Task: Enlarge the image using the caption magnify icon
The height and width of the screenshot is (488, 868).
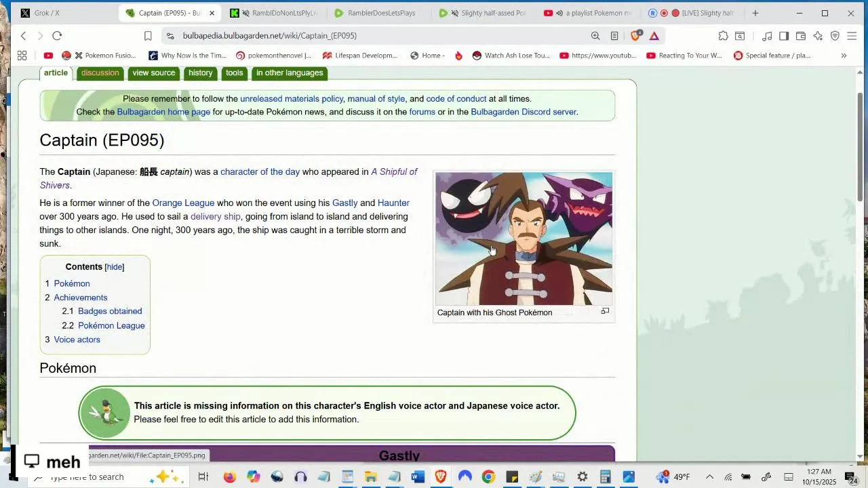Action: point(605,311)
